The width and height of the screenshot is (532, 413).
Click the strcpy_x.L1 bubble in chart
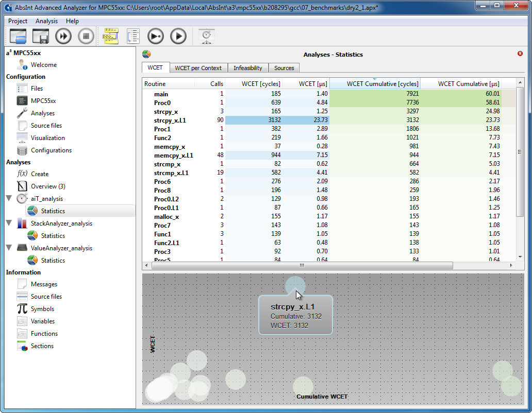(x=295, y=286)
